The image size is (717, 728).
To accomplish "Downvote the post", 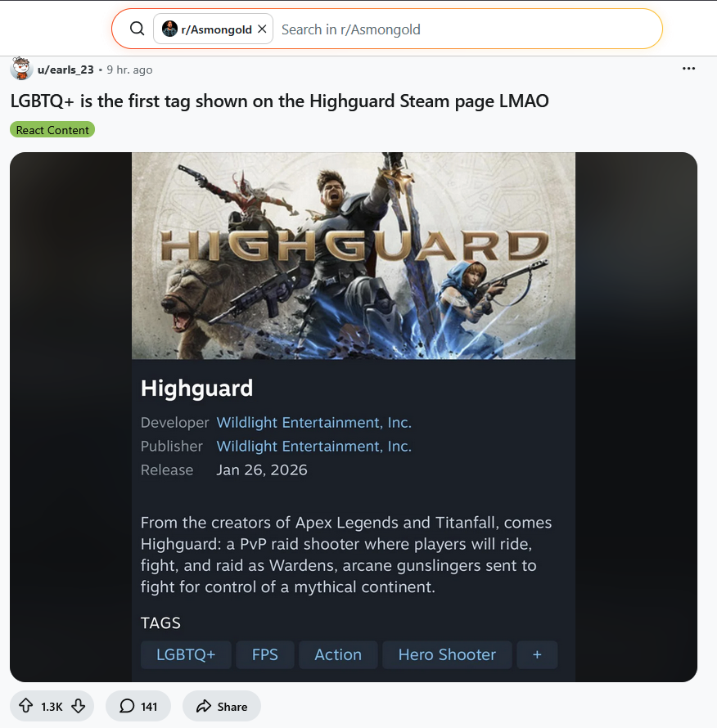I will pos(78,706).
